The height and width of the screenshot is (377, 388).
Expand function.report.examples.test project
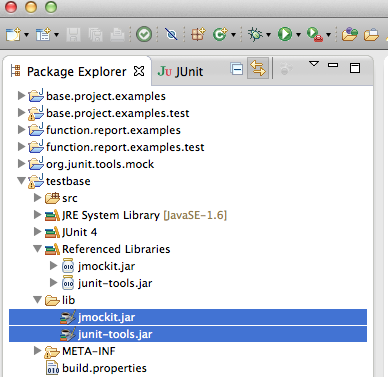[21, 147]
